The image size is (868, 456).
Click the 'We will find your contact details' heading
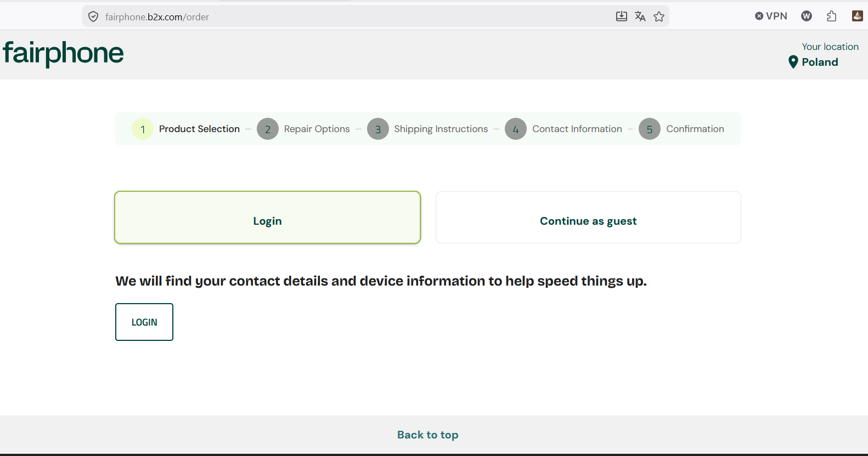pyautogui.click(x=381, y=281)
